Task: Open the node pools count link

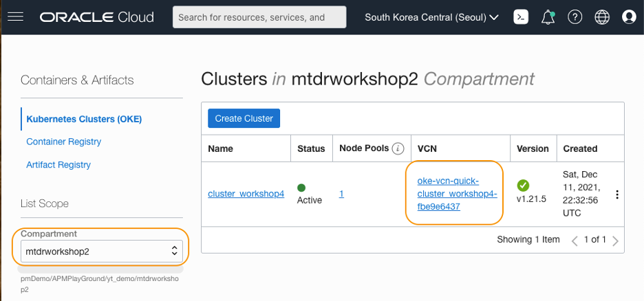Action: tap(341, 194)
